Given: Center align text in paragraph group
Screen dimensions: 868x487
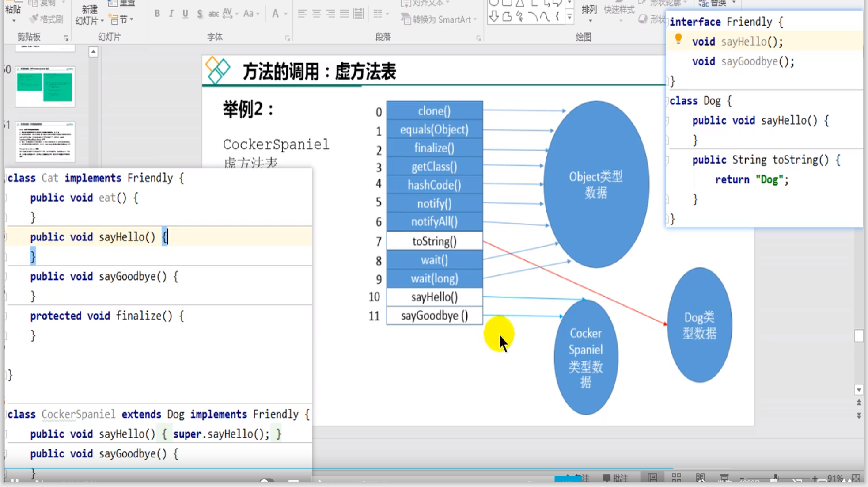Looking at the screenshot, I should (x=316, y=14).
